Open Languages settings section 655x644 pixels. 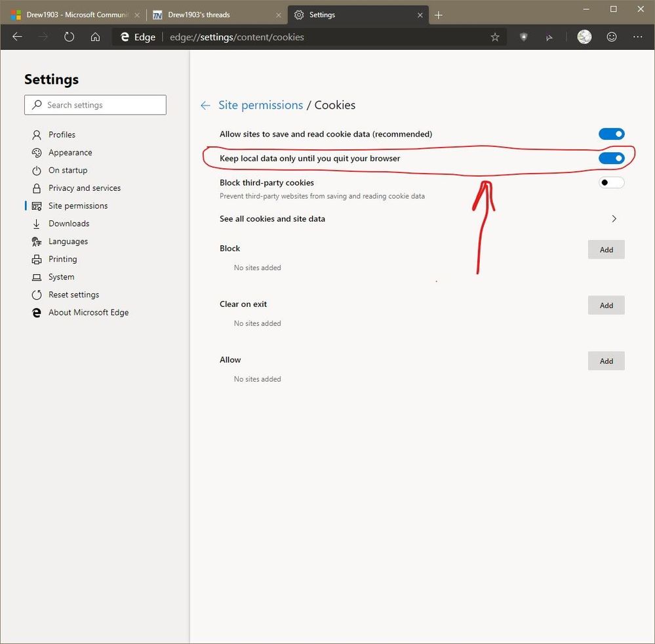coord(68,241)
